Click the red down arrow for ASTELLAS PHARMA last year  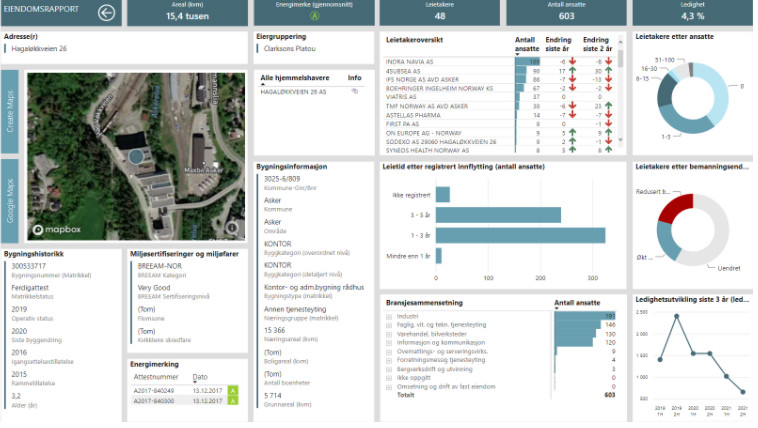[572, 115]
